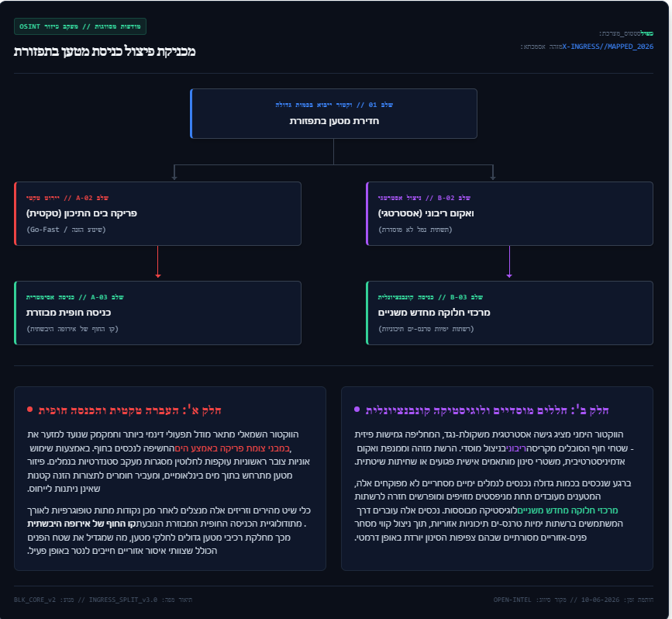Click the bold phrase קו החוף של אירופה היבשתית
Viewport: 672px width, 619px height.
pos(82,524)
